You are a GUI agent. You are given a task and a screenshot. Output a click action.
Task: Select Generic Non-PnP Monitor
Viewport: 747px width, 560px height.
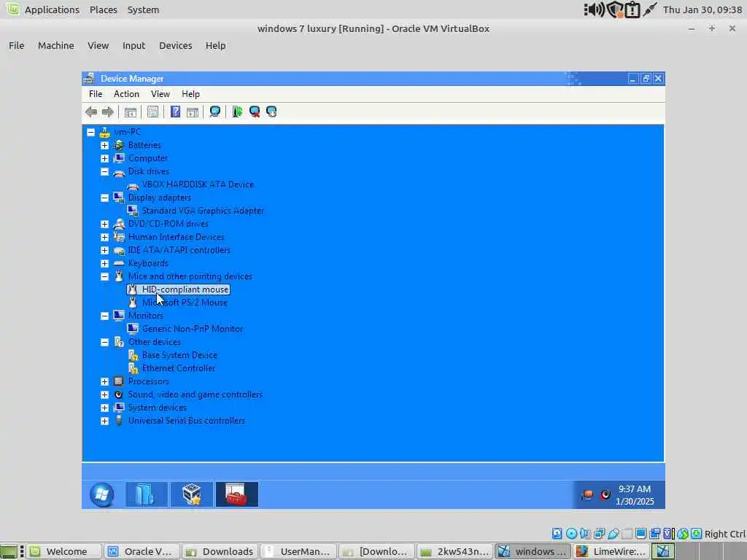(x=193, y=329)
